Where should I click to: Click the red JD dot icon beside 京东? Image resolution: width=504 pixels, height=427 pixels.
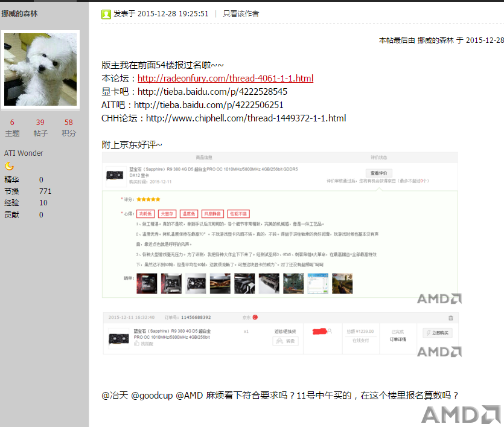point(255,317)
